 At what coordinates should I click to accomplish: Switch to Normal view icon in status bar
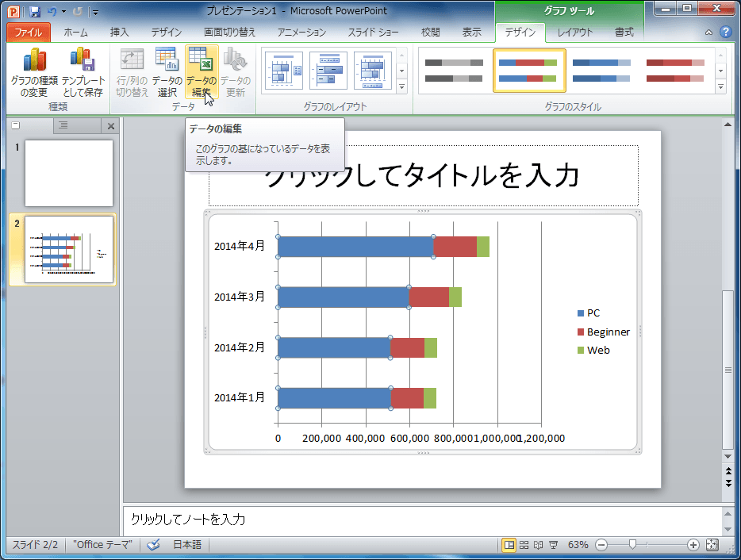(509, 545)
